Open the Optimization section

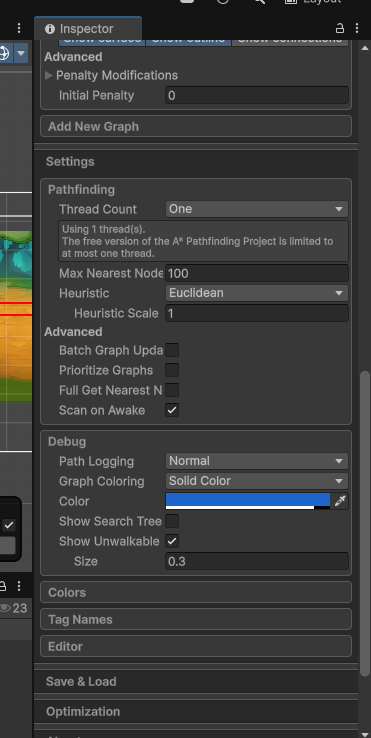click(x=196, y=711)
